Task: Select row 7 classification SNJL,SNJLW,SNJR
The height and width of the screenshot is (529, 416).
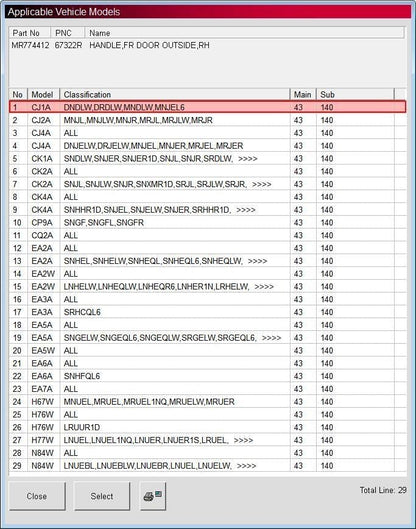Action: [167, 184]
